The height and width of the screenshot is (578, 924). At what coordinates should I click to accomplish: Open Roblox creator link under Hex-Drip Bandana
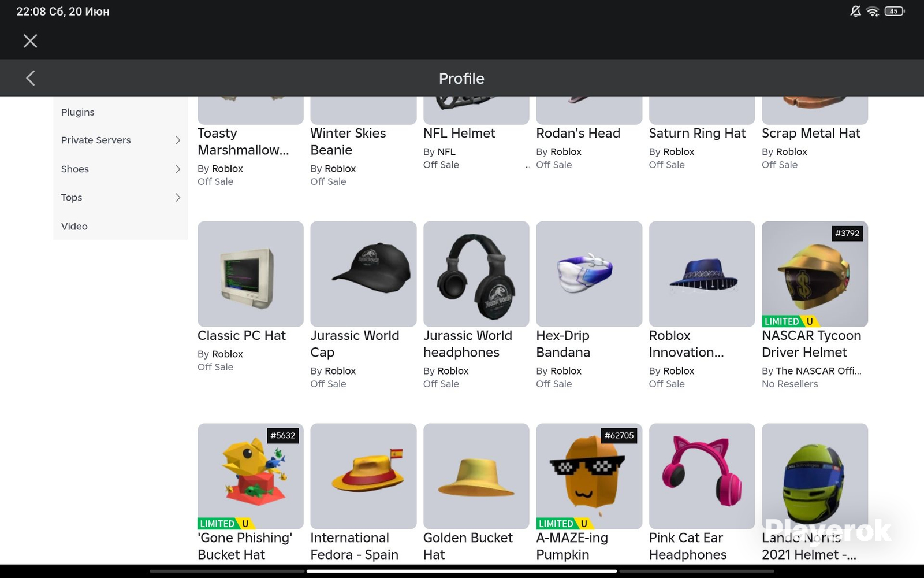[x=566, y=371]
